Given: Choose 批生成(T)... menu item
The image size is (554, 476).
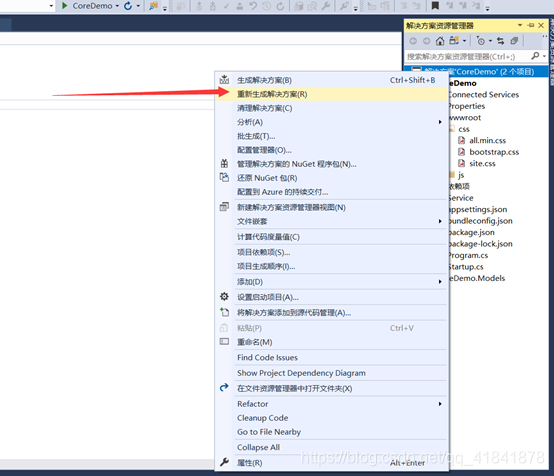Looking at the screenshot, I should pos(332,136).
